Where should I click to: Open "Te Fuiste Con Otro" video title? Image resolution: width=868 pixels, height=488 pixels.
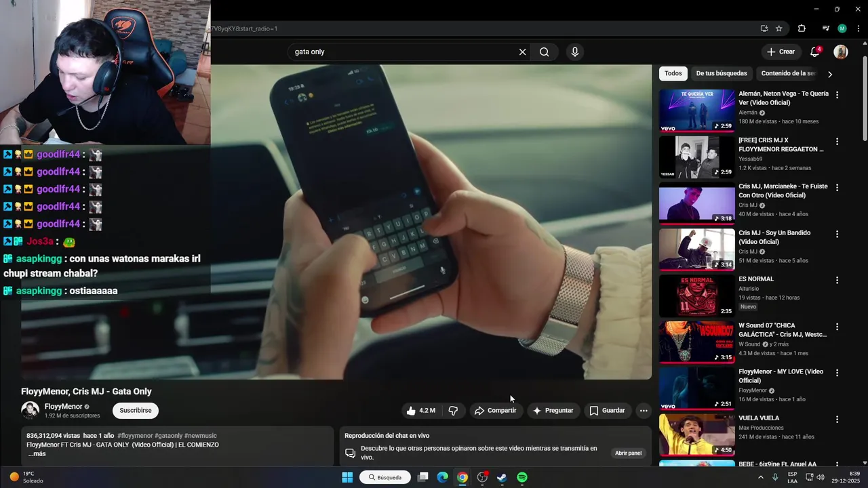[x=783, y=190]
